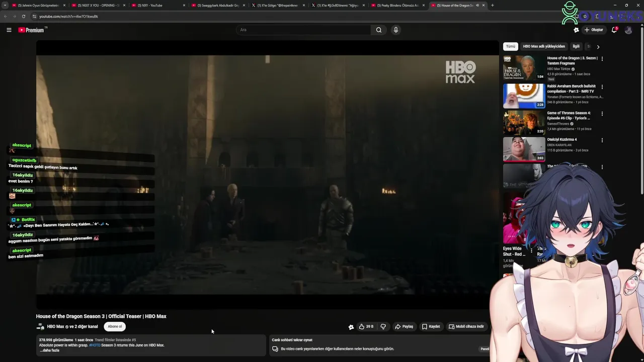Viewport: 644px width, 362px height.
Task: Open options for Otelciyi Kızdırma 4
Action: click(602, 140)
